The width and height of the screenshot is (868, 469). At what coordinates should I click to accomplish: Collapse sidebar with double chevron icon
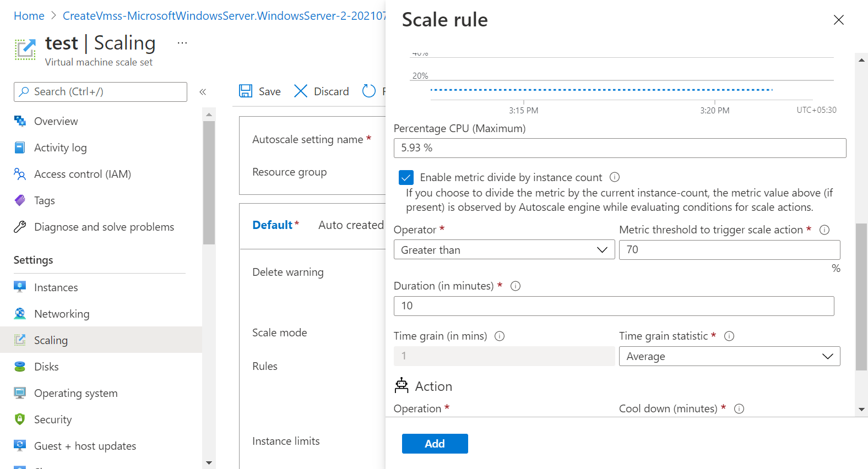203,92
